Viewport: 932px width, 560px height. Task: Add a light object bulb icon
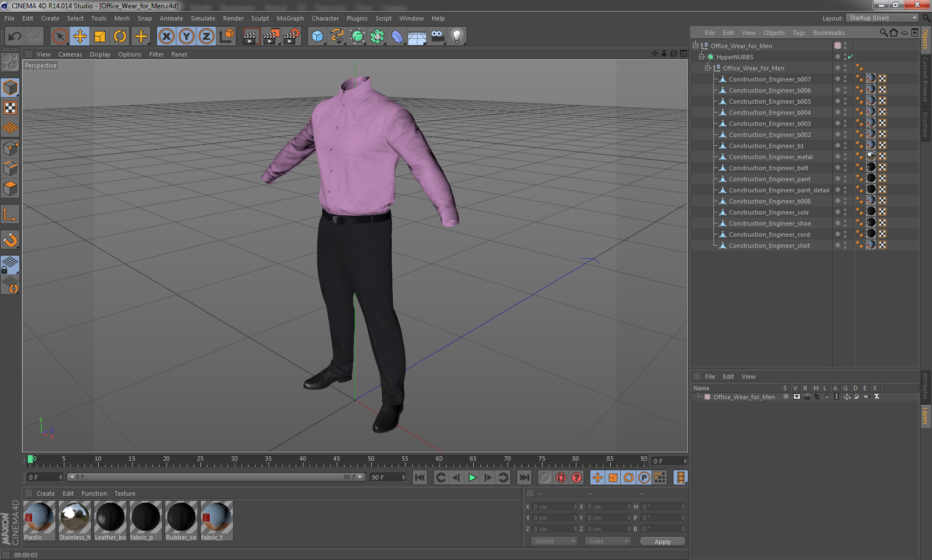click(457, 37)
